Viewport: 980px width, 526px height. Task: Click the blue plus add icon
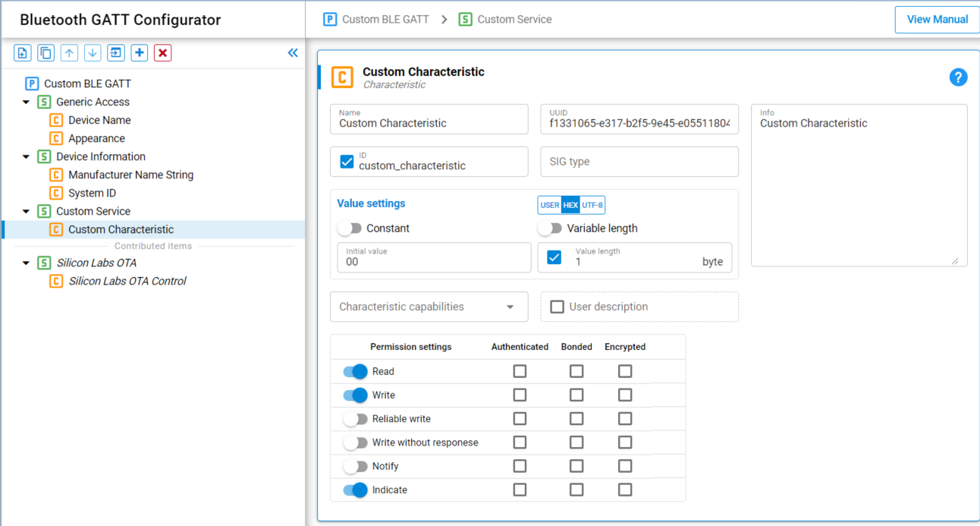[140, 53]
